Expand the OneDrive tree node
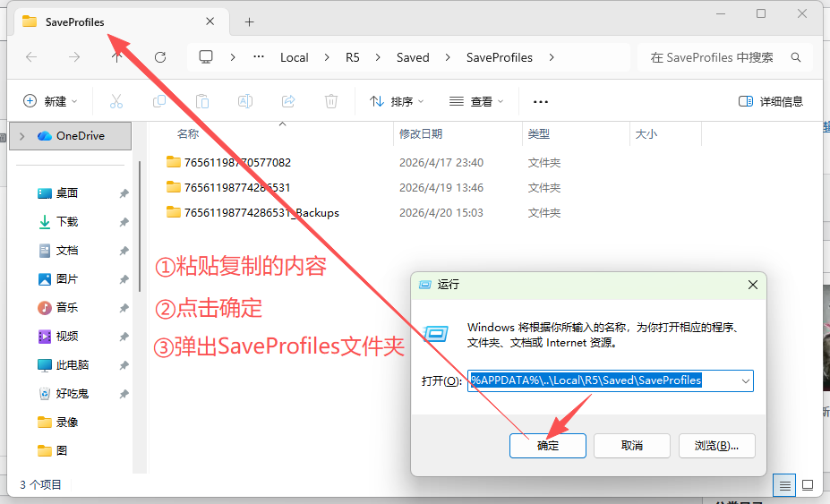 pyautogui.click(x=21, y=136)
